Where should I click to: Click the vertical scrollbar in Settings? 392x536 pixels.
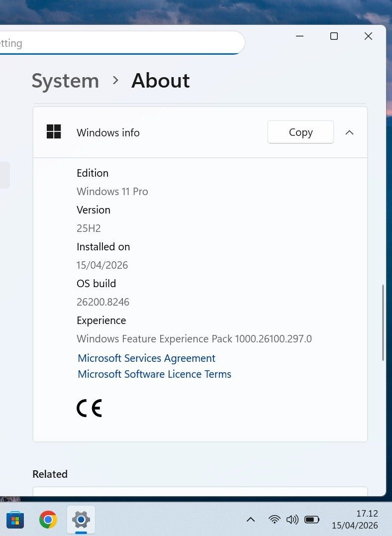pos(382,322)
